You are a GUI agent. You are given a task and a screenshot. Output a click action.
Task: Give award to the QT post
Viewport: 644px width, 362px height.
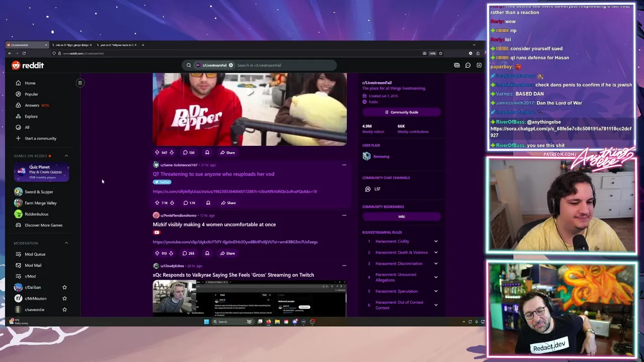[208, 203]
